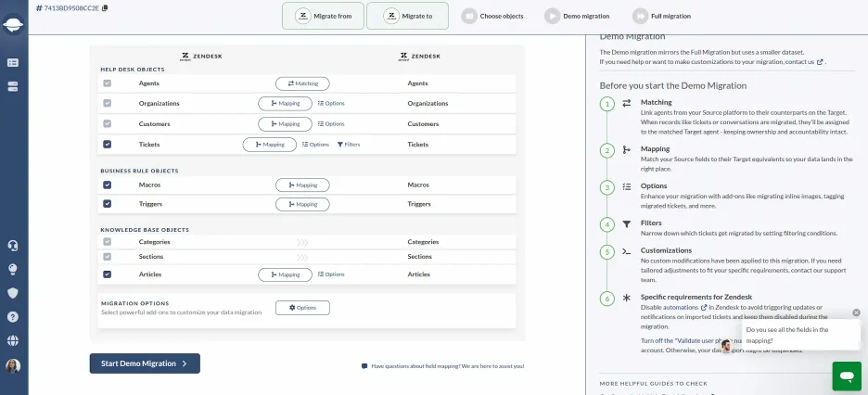
Task: Toggle the Customers checkbox
Action: click(x=107, y=124)
